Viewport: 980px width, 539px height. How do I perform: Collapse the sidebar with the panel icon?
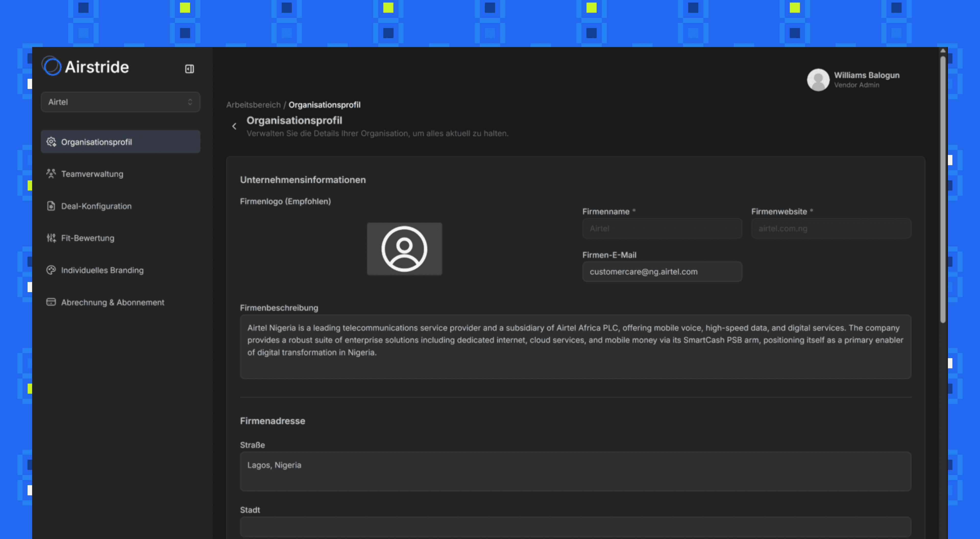tap(189, 69)
